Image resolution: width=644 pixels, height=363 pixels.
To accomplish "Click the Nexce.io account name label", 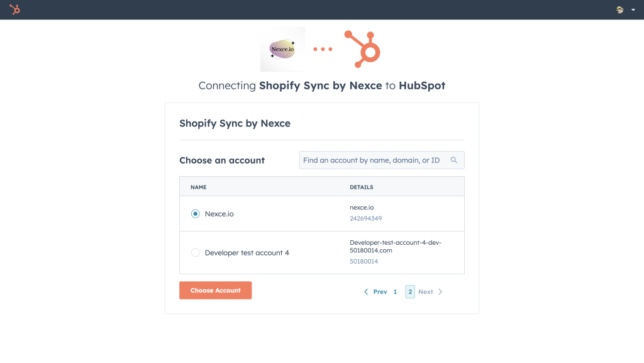I will pos(219,214).
